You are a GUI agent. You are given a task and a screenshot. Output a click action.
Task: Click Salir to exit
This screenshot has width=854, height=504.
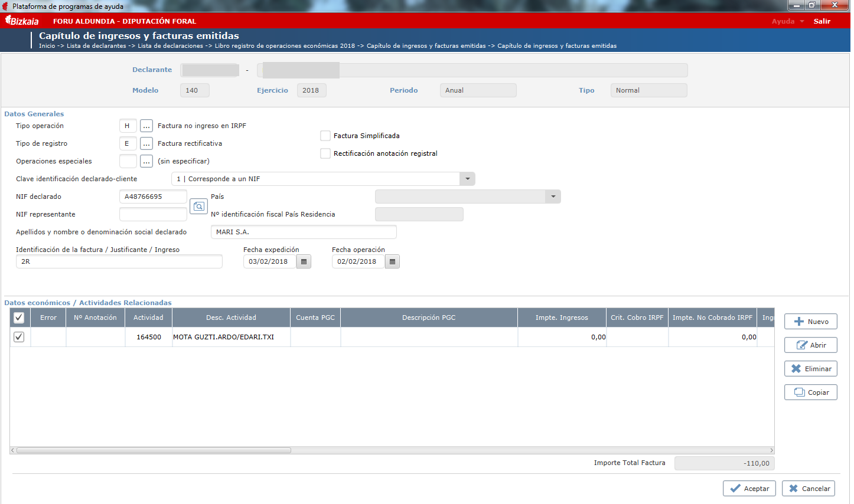pos(822,21)
